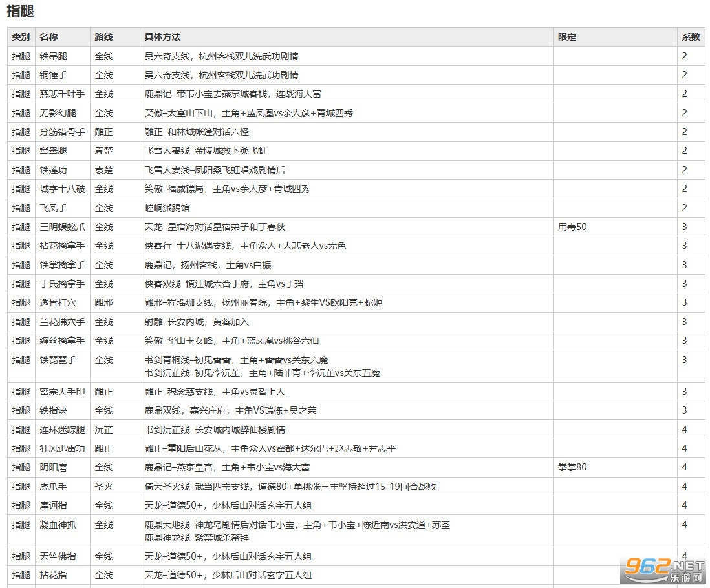Image resolution: width=710 pixels, height=588 pixels.
Task: Click the 分筋错骨手 name cell
Action: (63, 132)
